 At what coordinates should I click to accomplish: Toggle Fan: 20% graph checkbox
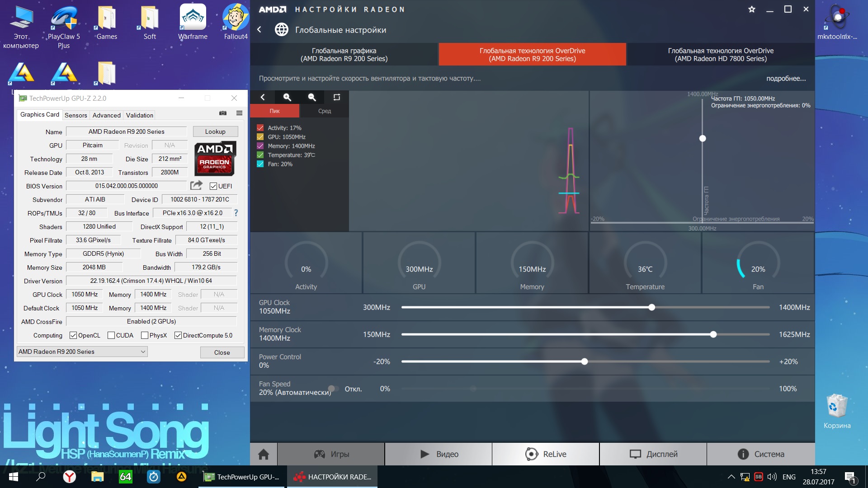[260, 164]
